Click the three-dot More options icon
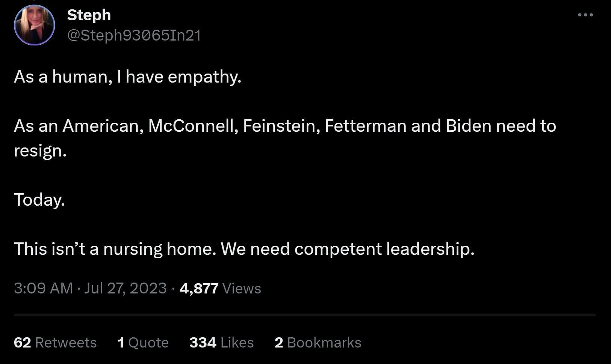 point(585,15)
